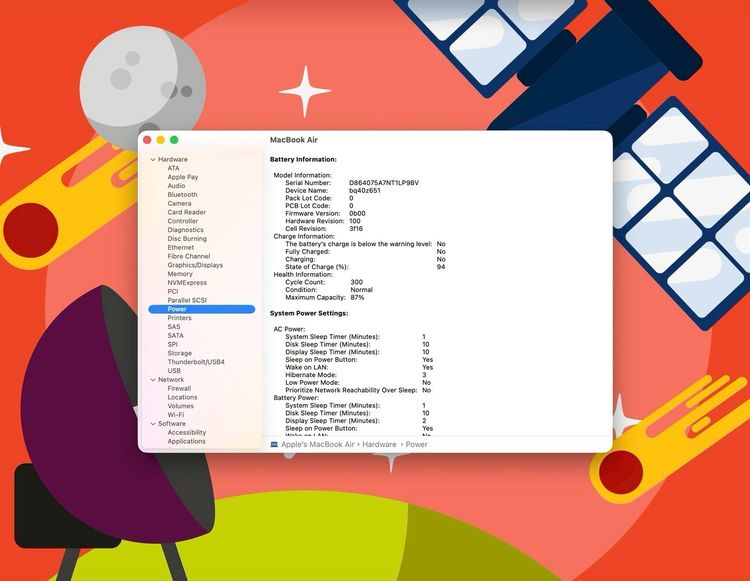The height and width of the screenshot is (581, 750).
Task: Zoom the window with the green button
Action: click(x=174, y=140)
